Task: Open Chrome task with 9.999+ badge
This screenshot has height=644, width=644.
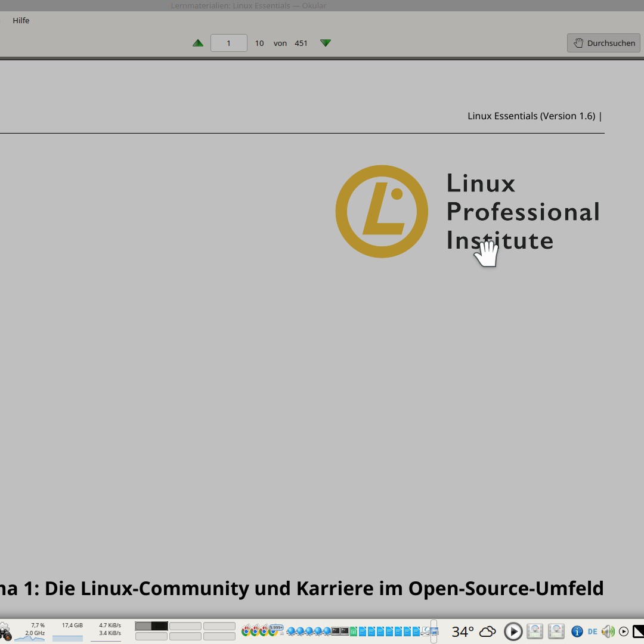Action: coord(274,631)
